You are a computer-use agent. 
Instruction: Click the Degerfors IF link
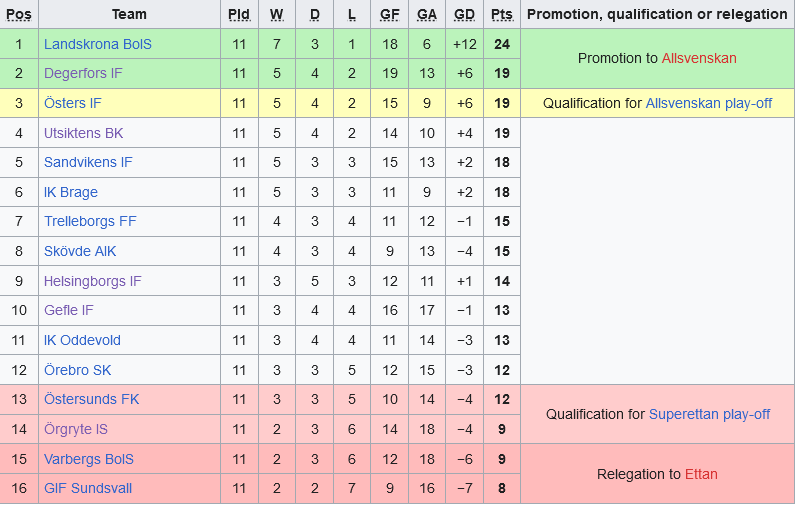point(85,73)
